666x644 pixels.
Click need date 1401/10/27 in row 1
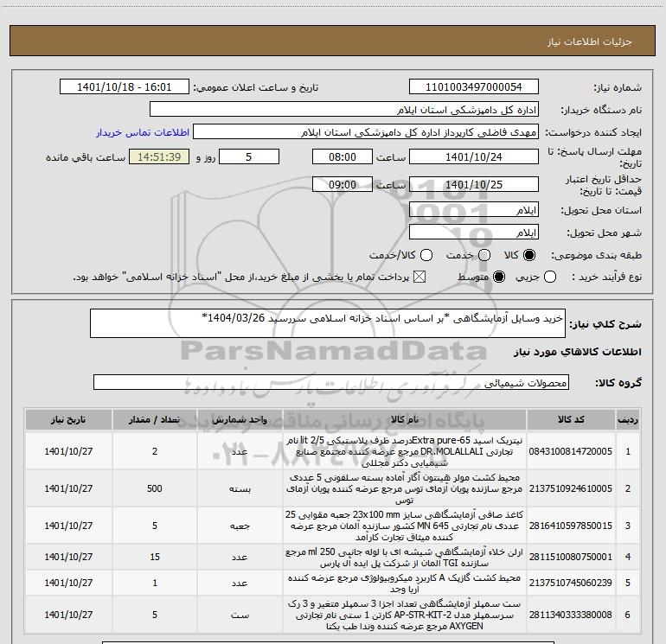point(68,451)
